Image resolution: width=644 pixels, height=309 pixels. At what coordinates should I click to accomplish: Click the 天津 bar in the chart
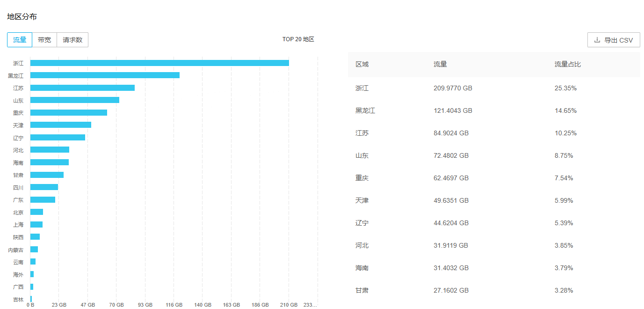coord(61,125)
